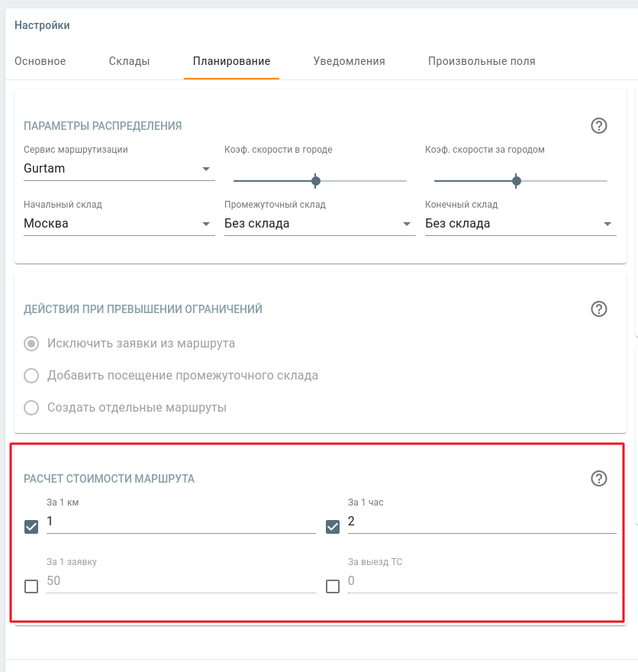Open the Склады tab
Viewport: 638px width, 672px height.
pyautogui.click(x=129, y=61)
